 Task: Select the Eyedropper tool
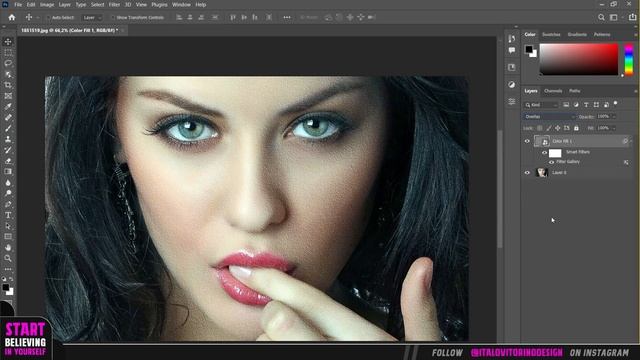(x=8, y=107)
